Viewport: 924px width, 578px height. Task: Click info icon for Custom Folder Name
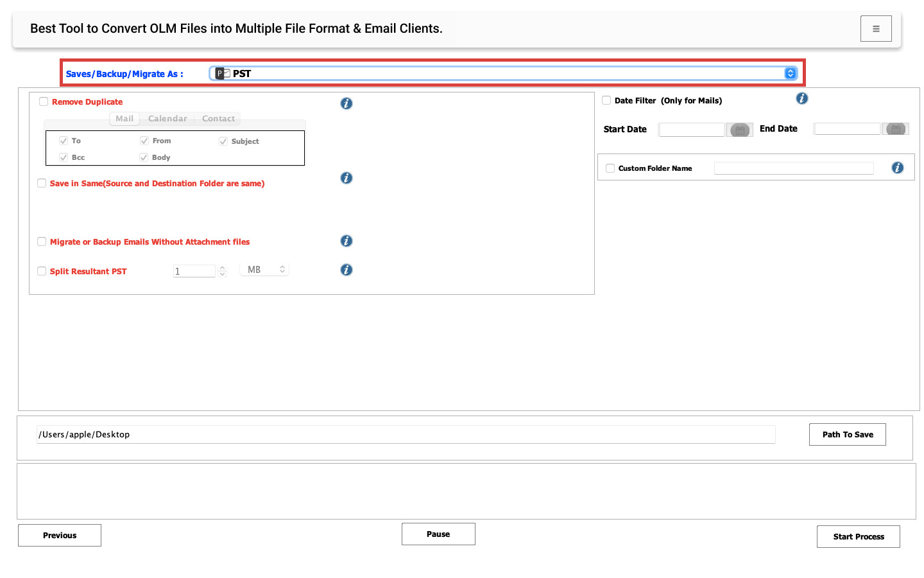click(898, 168)
